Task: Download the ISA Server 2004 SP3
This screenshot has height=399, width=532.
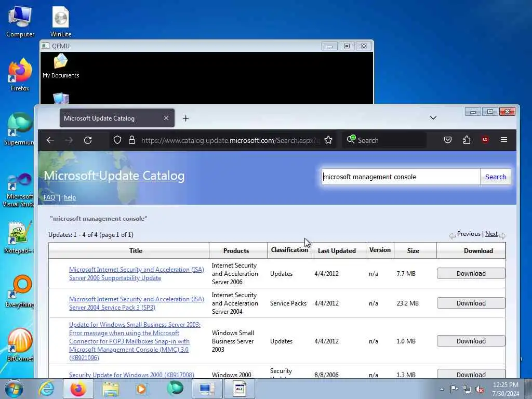Action: (x=471, y=303)
